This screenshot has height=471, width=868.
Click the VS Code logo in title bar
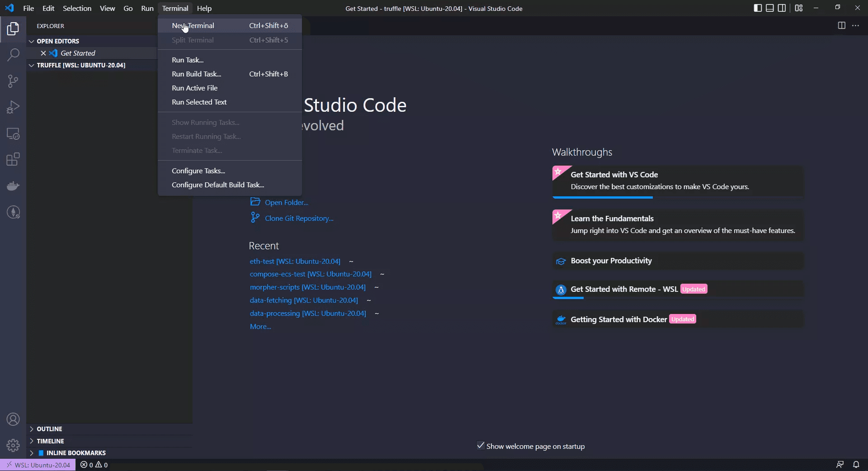(9, 8)
